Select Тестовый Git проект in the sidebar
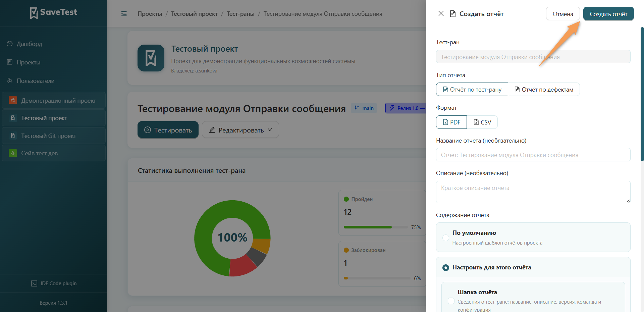The height and width of the screenshot is (312, 644). click(54, 136)
